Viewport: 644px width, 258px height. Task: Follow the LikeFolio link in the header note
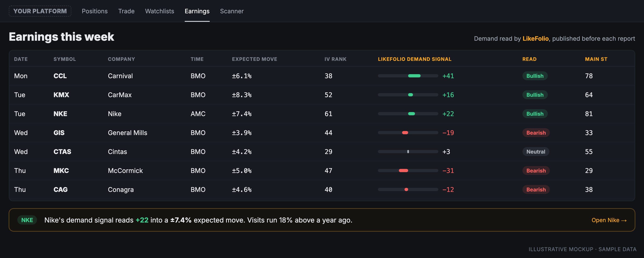point(536,38)
